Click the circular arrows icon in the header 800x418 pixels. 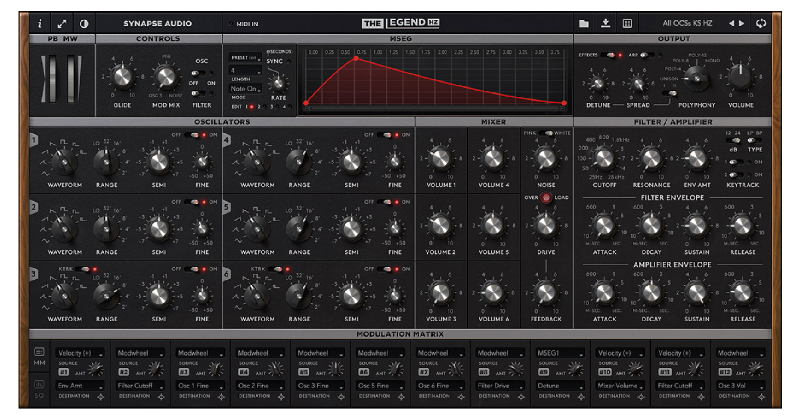pos(761,23)
